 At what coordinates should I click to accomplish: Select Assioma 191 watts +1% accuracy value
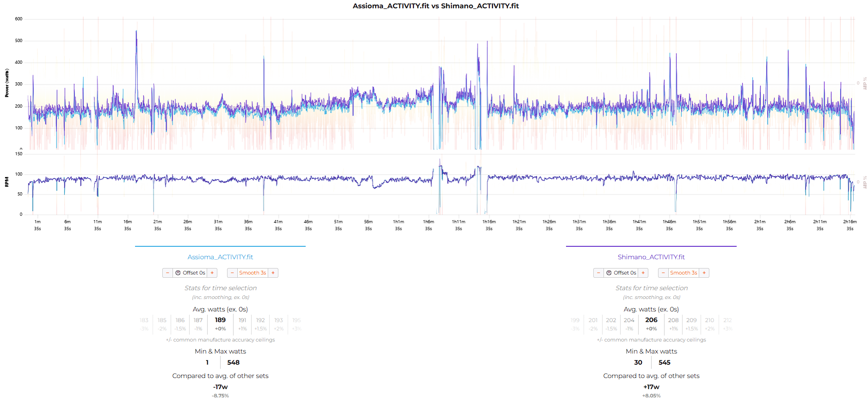point(242,324)
